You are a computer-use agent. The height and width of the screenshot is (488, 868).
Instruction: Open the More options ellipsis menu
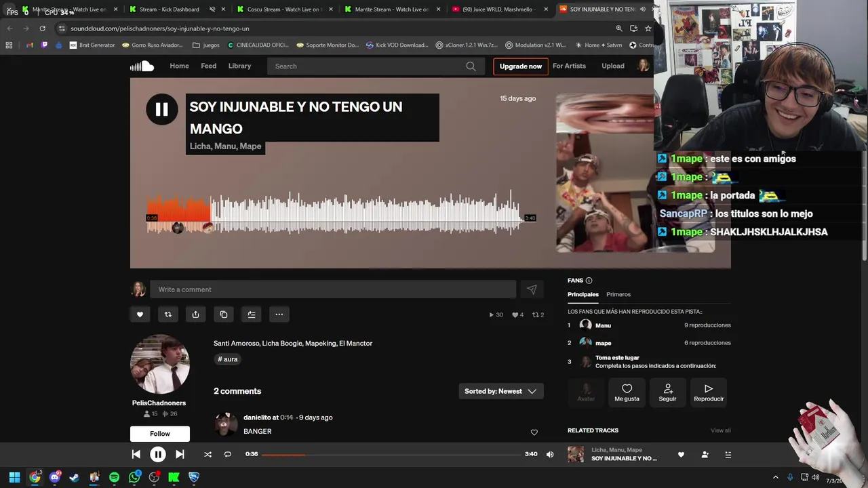(x=279, y=314)
